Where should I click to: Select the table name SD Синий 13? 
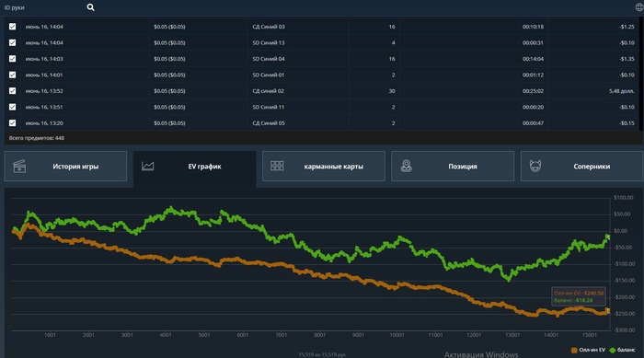pos(269,42)
